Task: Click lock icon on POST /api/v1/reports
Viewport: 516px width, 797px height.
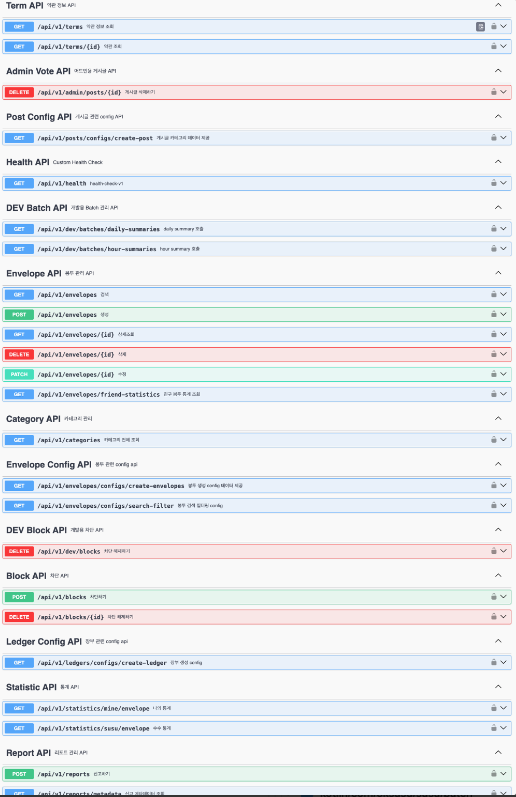Action: click(494, 774)
